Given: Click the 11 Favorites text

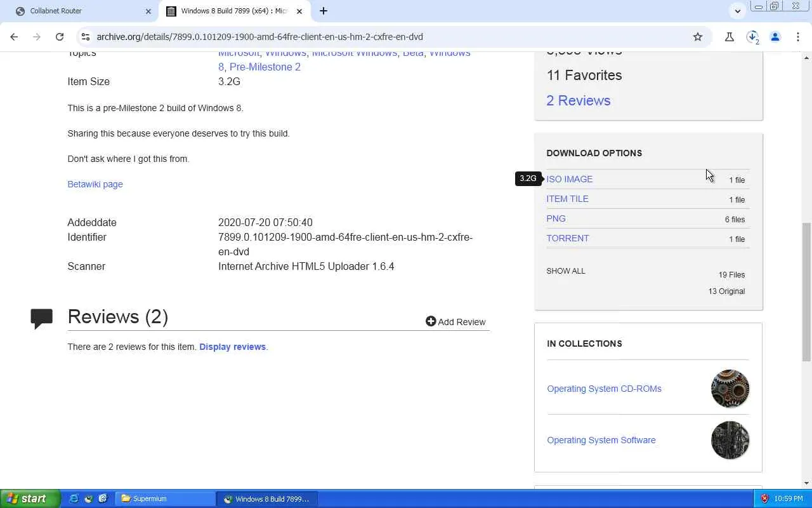Looking at the screenshot, I should 584,75.
